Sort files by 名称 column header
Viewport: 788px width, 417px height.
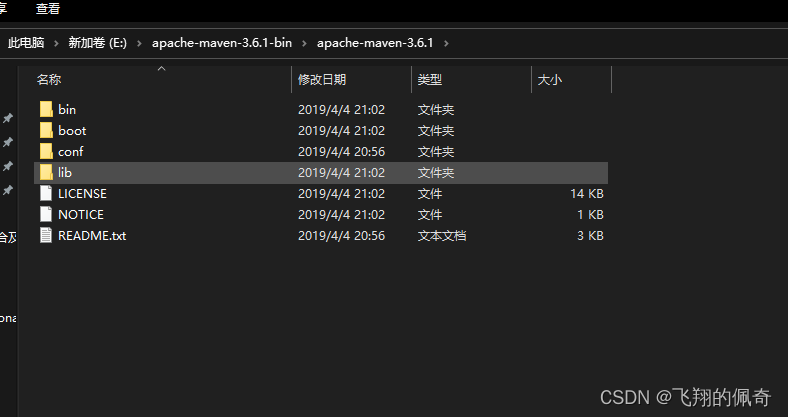tap(49, 79)
